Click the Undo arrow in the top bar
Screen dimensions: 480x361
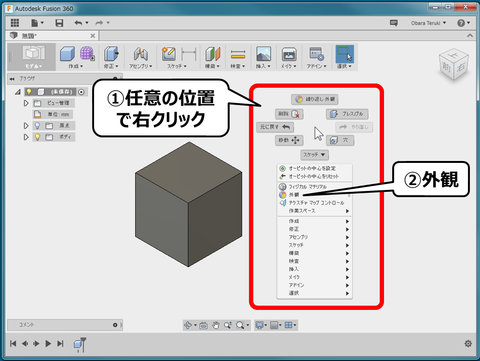78,23
